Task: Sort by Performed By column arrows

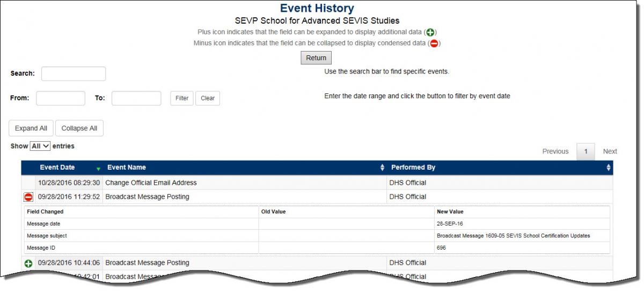Action: click(x=609, y=168)
